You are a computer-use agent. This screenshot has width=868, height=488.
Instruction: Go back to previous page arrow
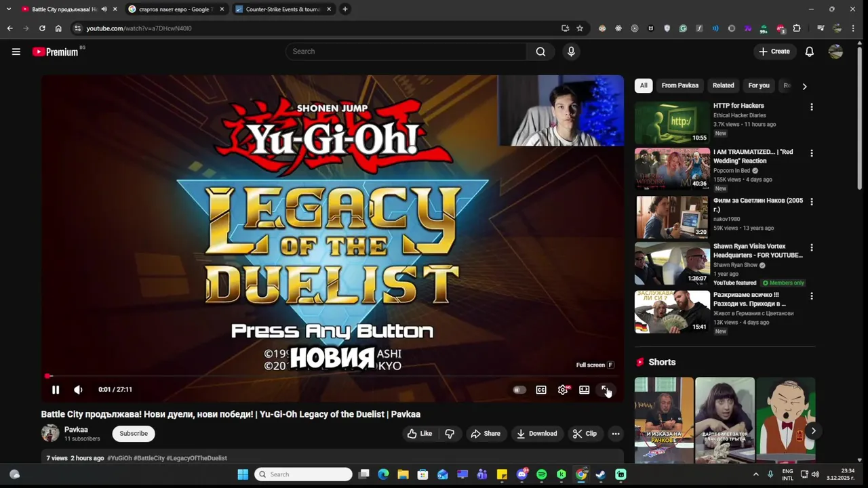point(9,28)
